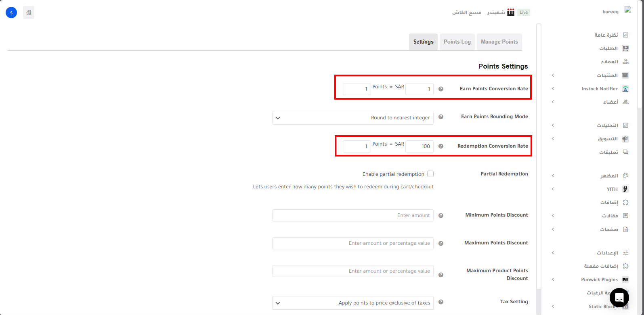The width and height of the screenshot is (644, 315).
Task: Click the Instock Notifier sidebar icon
Action: 625,89
